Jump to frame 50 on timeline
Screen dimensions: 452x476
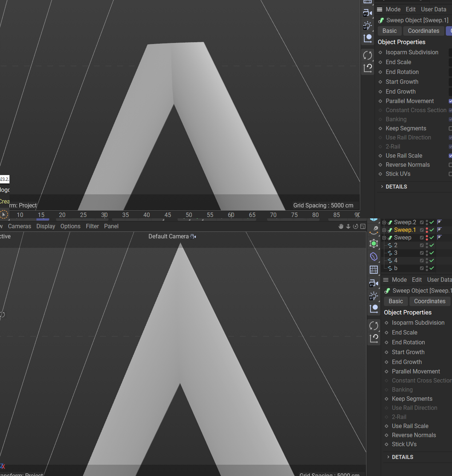pyautogui.click(x=189, y=215)
